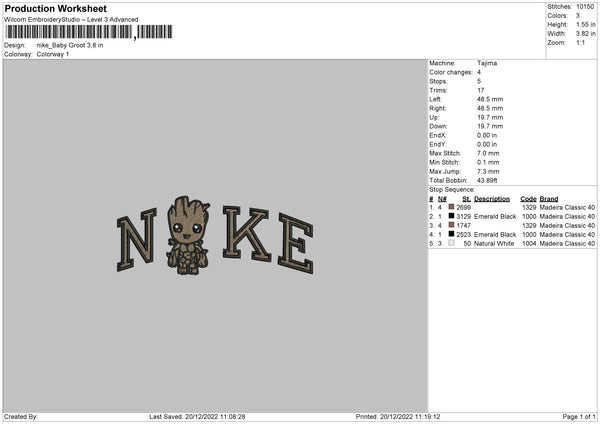Screen dimensions: 600x424
Task: Click the black swatch in stop row 2
Action: 451,216
